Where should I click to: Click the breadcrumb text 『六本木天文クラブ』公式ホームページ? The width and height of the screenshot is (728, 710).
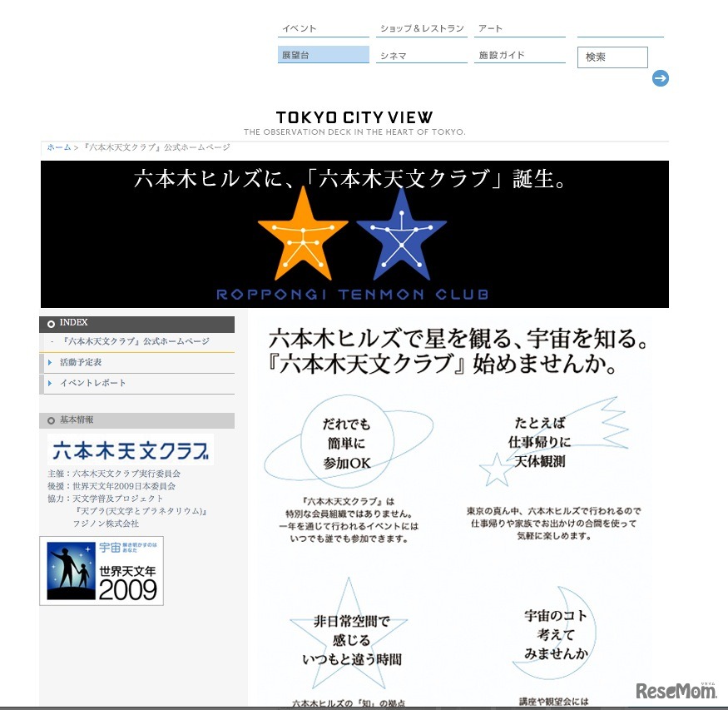pos(156,147)
